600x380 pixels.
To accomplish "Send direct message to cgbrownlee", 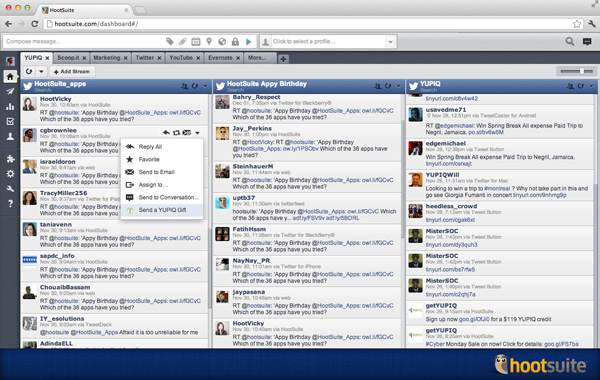I will click(187, 132).
